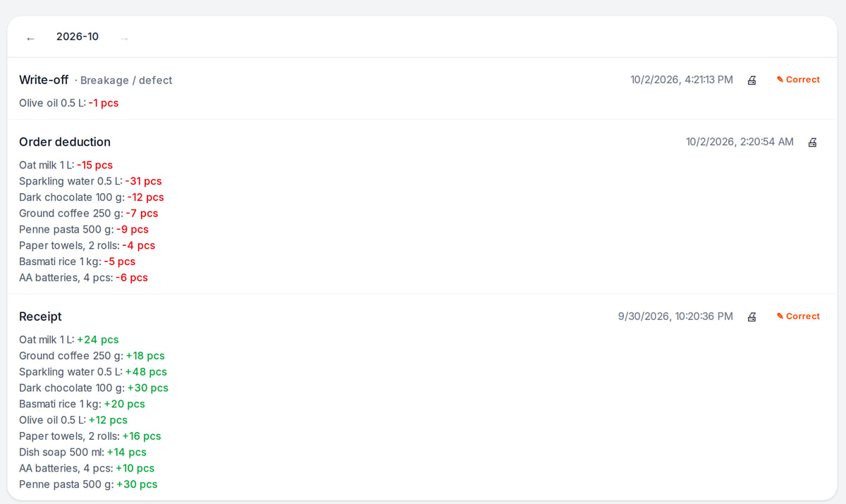
Task: Go to next month with right arrow
Action: click(x=124, y=38)
